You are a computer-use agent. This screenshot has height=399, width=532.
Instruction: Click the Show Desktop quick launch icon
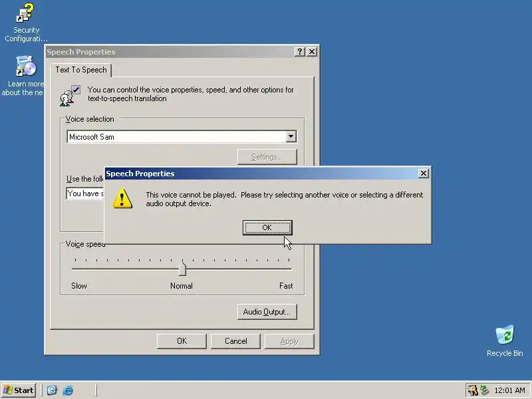(52, 390)
